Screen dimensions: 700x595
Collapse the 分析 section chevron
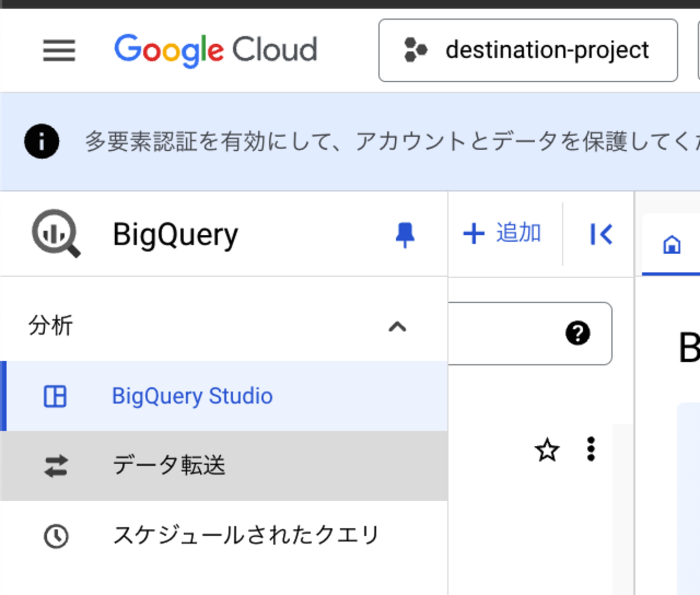click(397, 326)
